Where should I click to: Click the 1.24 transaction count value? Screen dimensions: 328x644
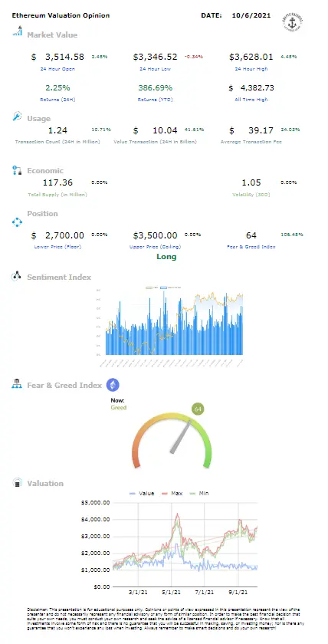tap(57, 130)
